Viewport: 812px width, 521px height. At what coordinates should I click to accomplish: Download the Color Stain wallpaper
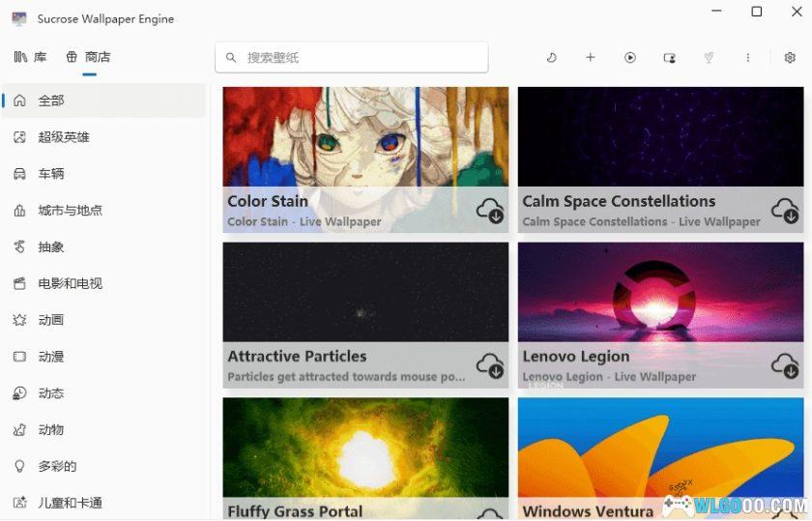[x=490, y=211]
